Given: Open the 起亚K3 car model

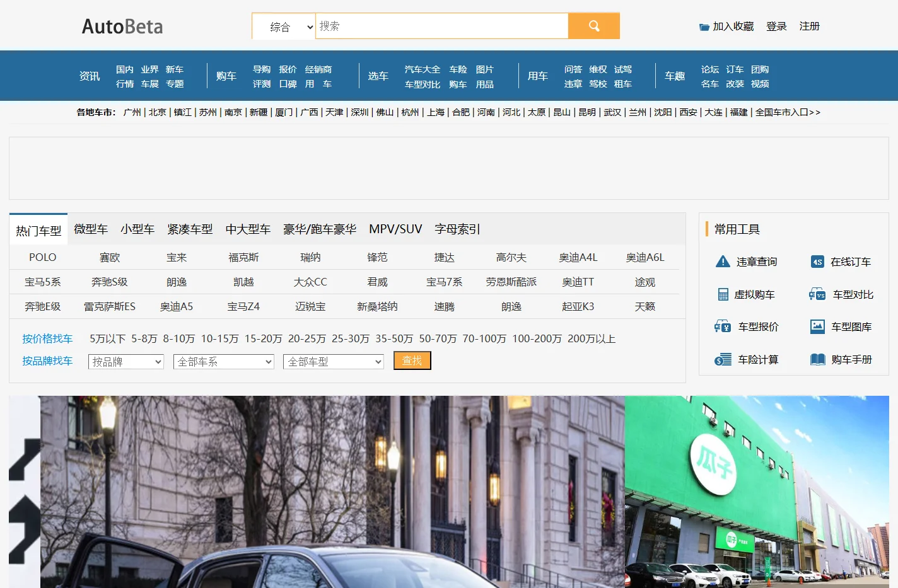Looking at the screenshot, I should (578, 306).
